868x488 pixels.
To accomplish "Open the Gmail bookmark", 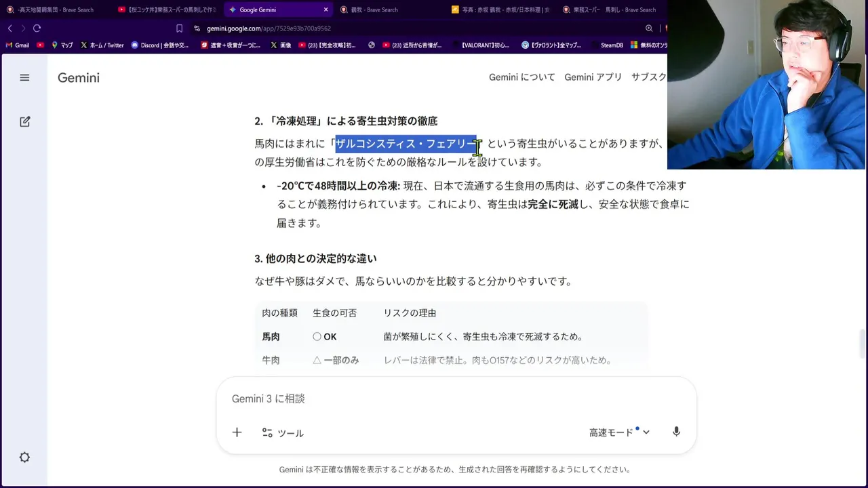I will click(18, 45).
